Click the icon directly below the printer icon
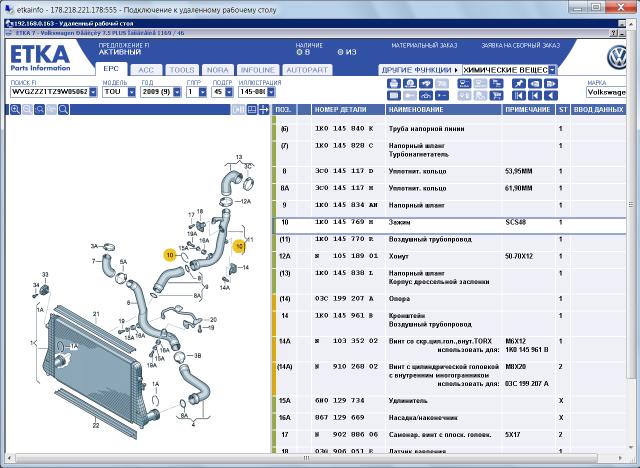640x468 pixels. coord(393,96)
